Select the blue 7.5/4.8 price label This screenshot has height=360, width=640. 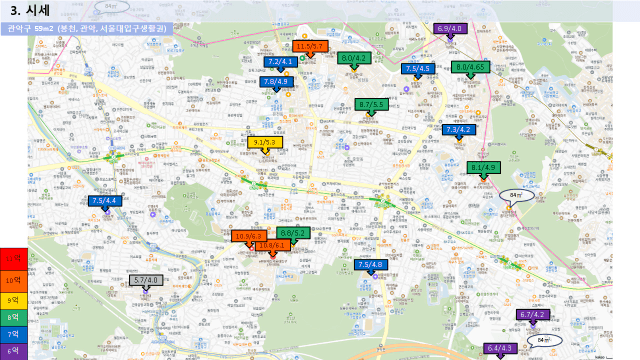pyautogui.click(x=371, y=264)
